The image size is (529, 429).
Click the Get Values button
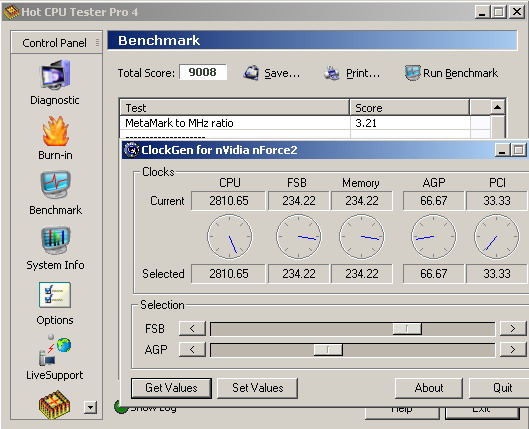tap(171, 388)
